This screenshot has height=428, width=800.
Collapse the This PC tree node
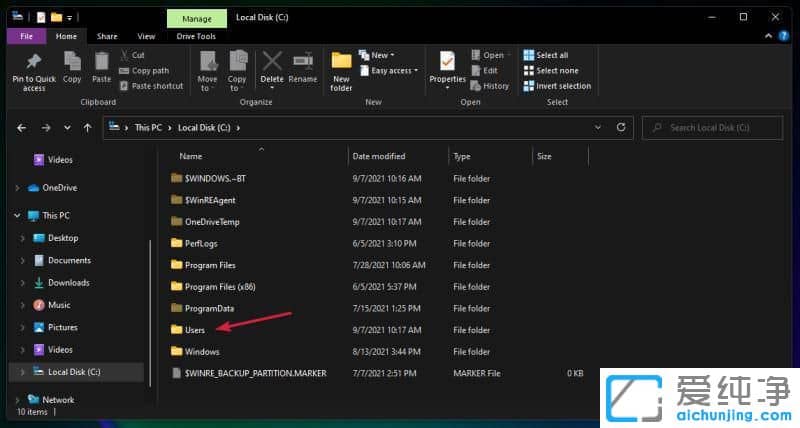coord(17,216)
